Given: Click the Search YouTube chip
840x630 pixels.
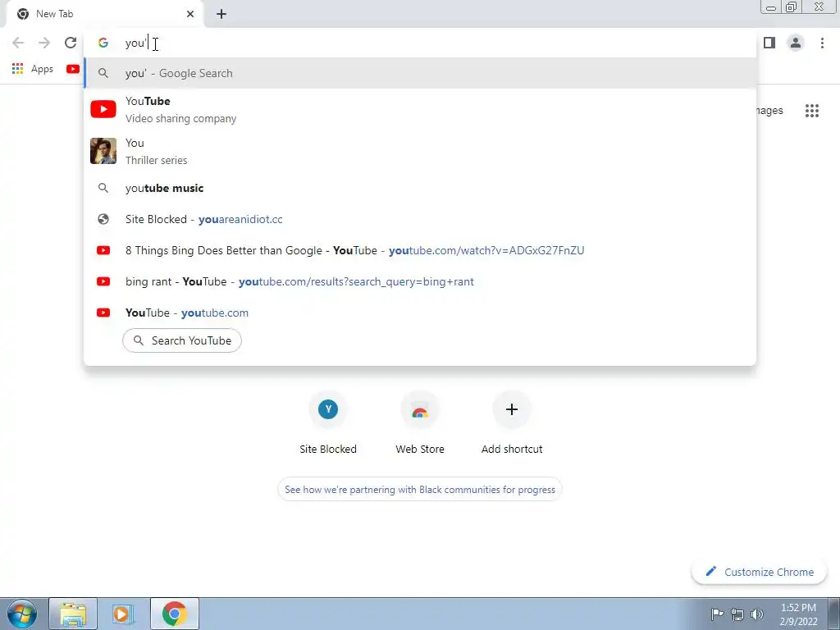Looking at the screenshot, I should coord(182,340).
